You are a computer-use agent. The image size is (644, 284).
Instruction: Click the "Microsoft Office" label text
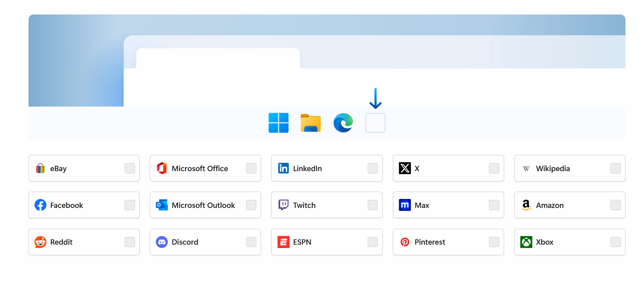[x=200, y=168]
